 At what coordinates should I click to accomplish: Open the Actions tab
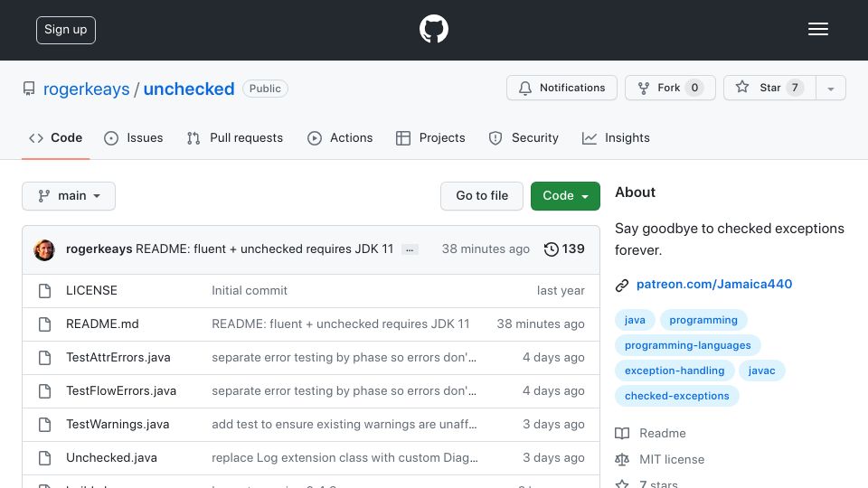pyautogui.click(x=340, y=137)
